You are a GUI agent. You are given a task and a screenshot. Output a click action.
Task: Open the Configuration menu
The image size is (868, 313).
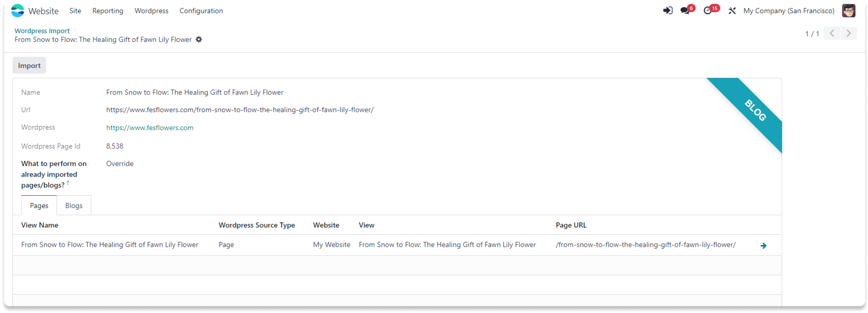201,11
